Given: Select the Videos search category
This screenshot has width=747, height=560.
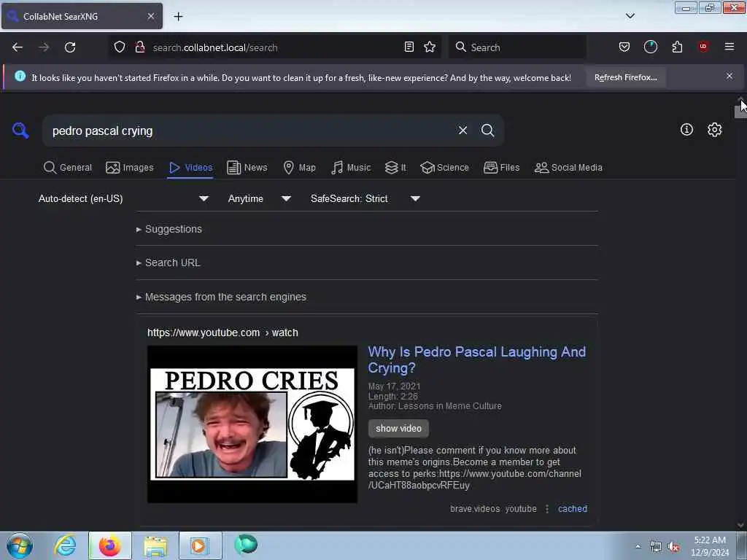Looking at the screenshot, I should pyautogui.click(x=190, y=168).
